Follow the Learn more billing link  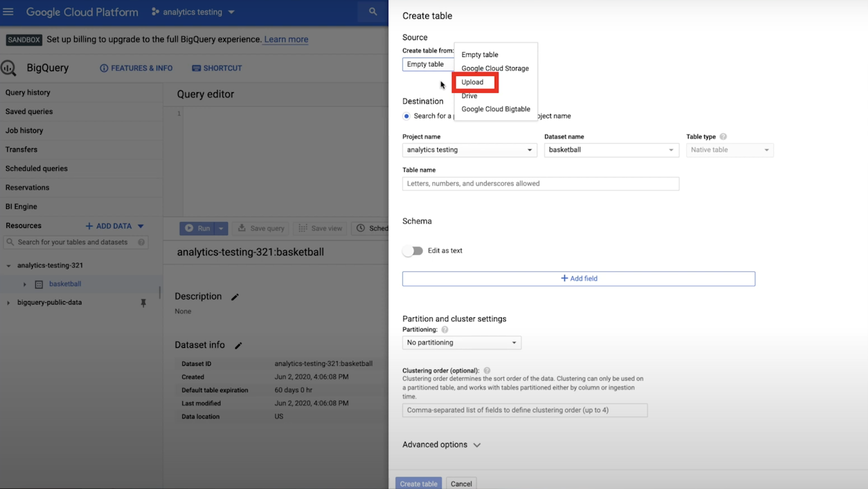coord(286,39)
